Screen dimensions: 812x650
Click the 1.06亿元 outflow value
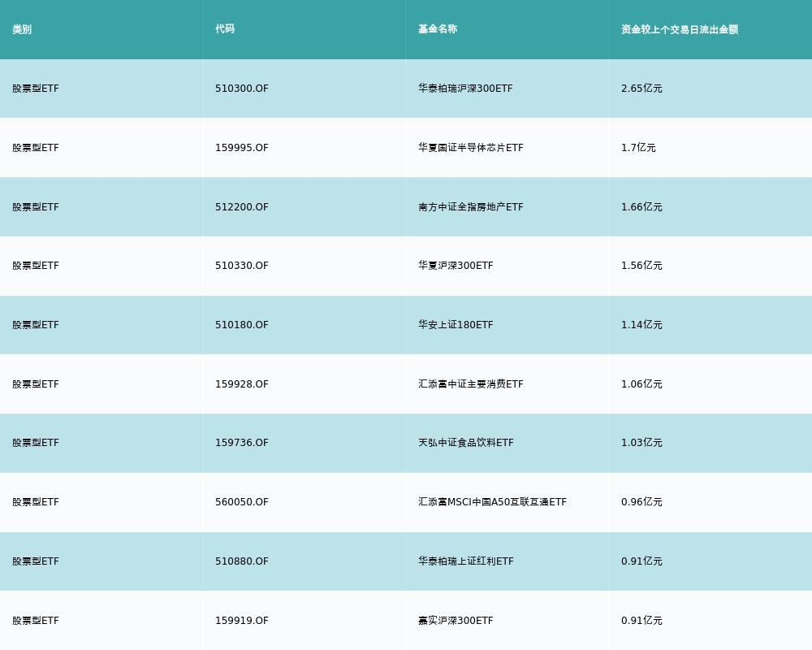[x=641, y=384]
